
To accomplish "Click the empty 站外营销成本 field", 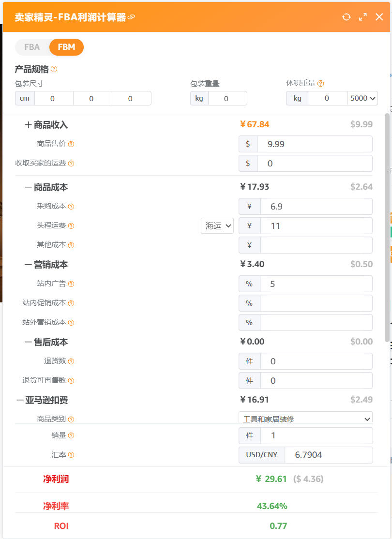I will [x=316, y=322].
